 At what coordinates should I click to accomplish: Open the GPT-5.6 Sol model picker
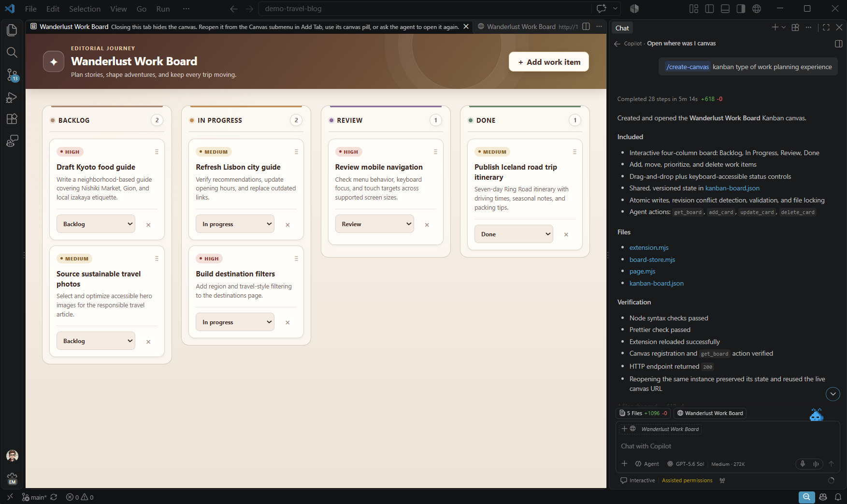click(x=686, y=464)
